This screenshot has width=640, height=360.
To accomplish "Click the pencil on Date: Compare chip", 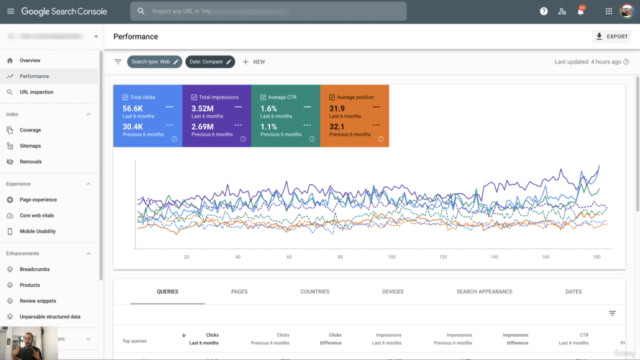I will [229, 62].
